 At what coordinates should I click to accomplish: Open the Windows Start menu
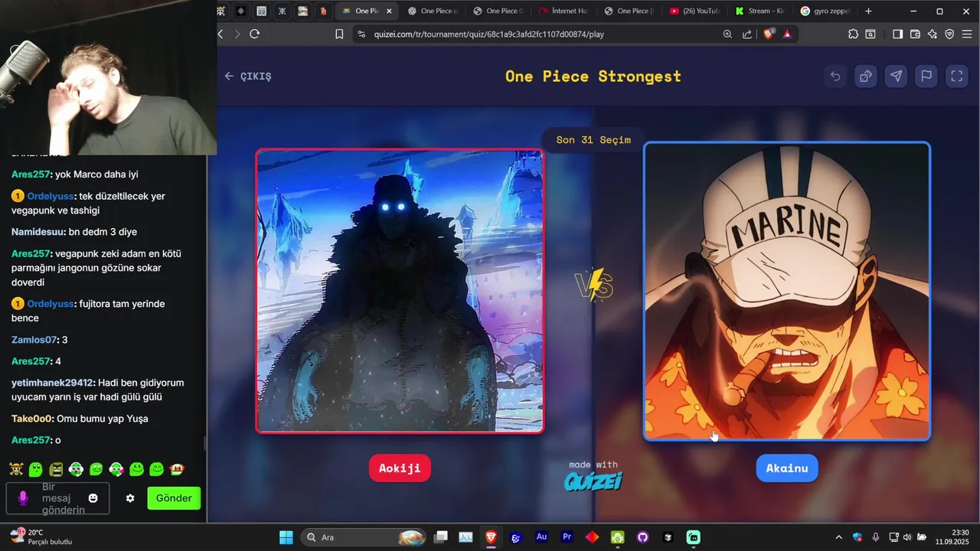[286, 537]
